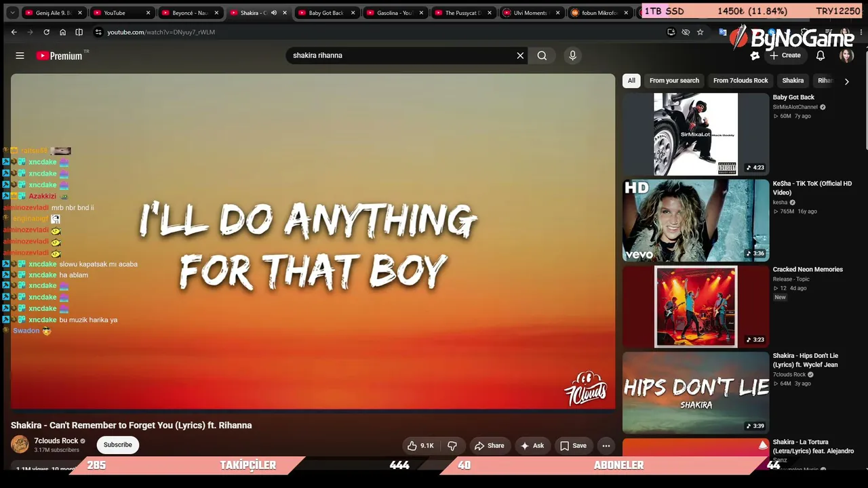Close the Baby Got Back tab
Image resolution: width=868 pixels, height=488 pixels.
[353, 13]
